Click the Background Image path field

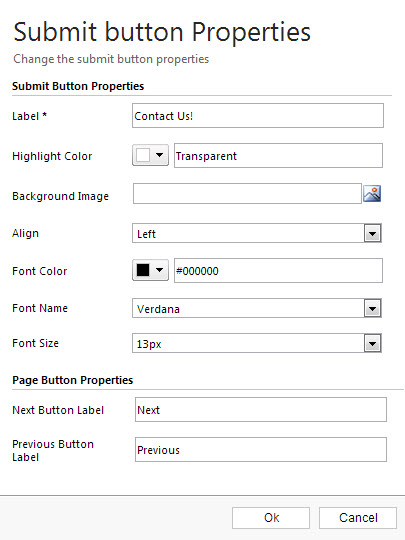coord(247,194)
